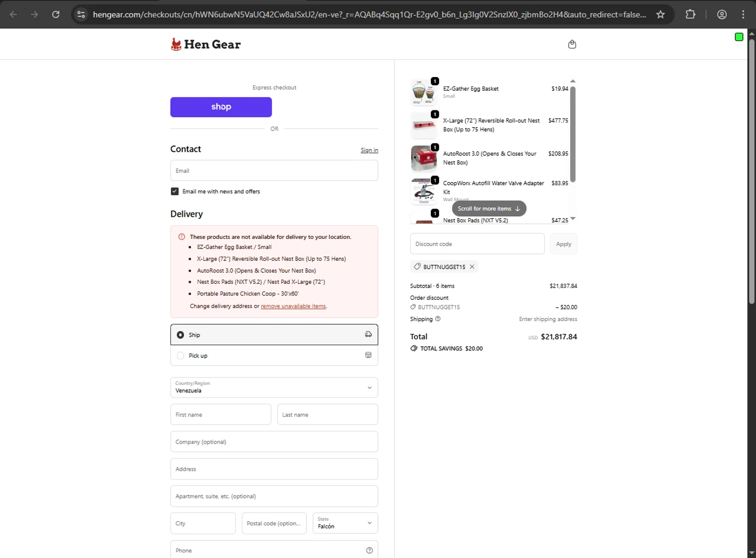Click the store icon on Pick up
The image size is (756, 558).
368,355
